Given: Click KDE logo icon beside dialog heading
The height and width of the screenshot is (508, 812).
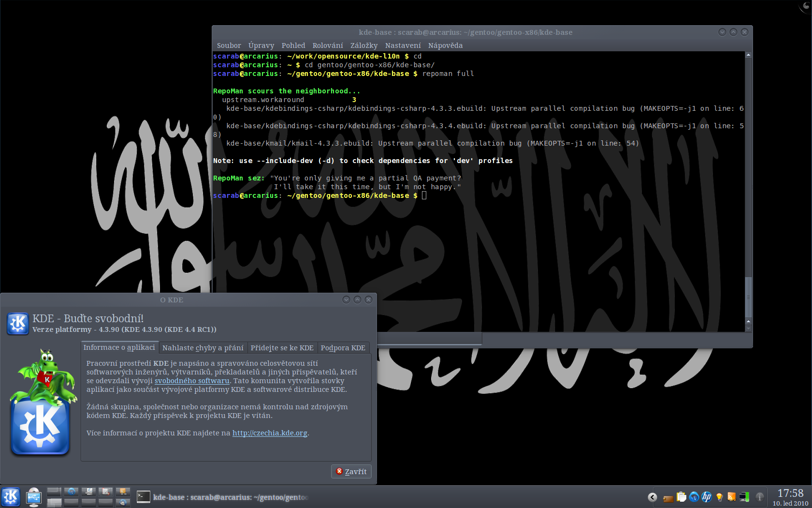Looking at the screenshot, I should pyautogui.click(x=18, y=324).
